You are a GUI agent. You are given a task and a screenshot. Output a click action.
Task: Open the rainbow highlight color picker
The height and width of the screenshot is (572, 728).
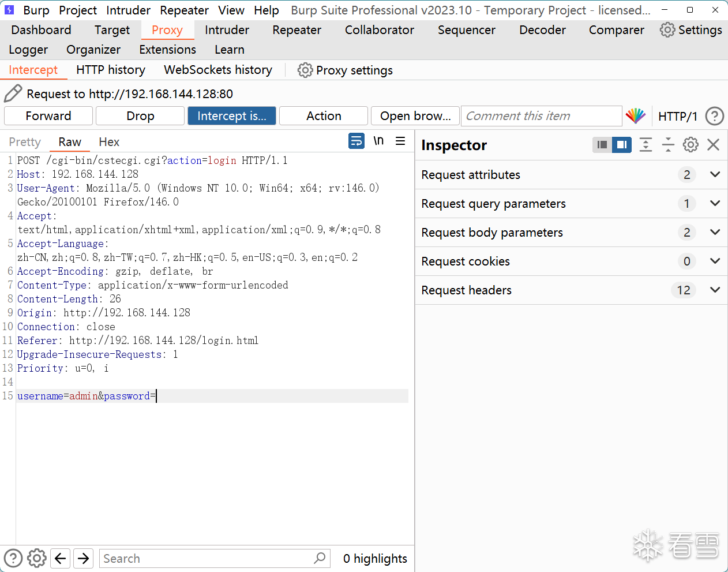(x=636, y=116)
